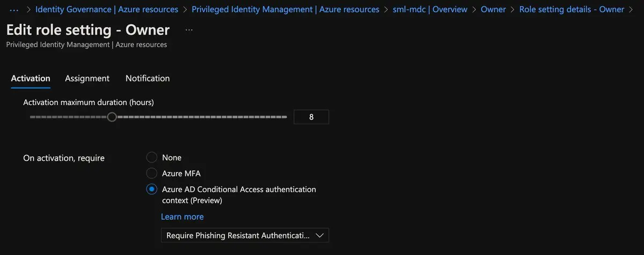This screenshot has width=644, height=255.
Task: Click the Activation maximum duration (hours) label
Action: click(89, 102)
